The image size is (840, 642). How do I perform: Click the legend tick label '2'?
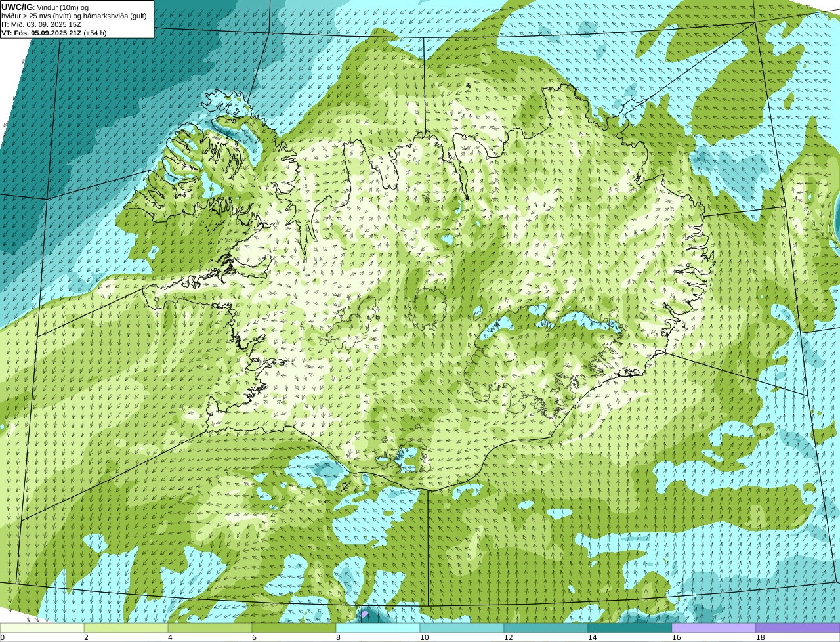86,637
